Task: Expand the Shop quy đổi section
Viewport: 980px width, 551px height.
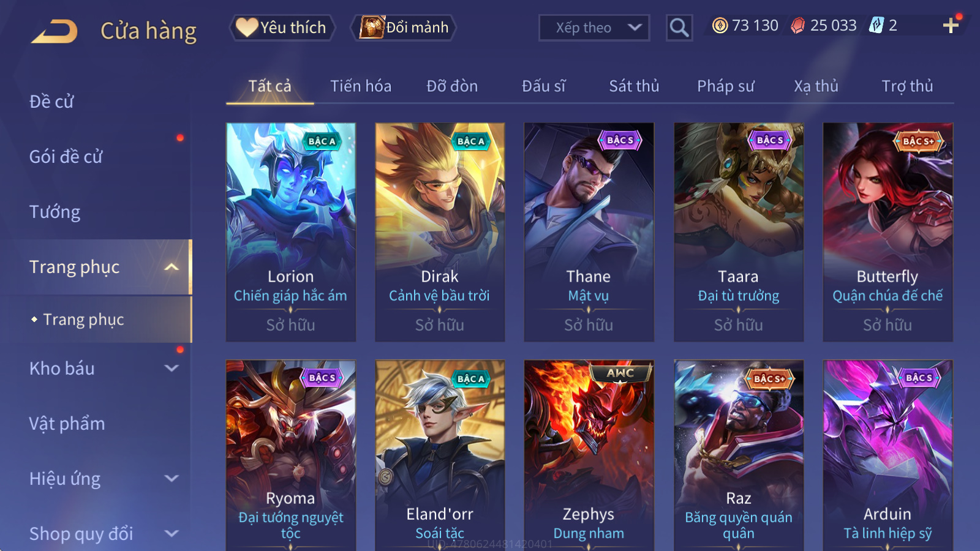Action: (172, 533)
